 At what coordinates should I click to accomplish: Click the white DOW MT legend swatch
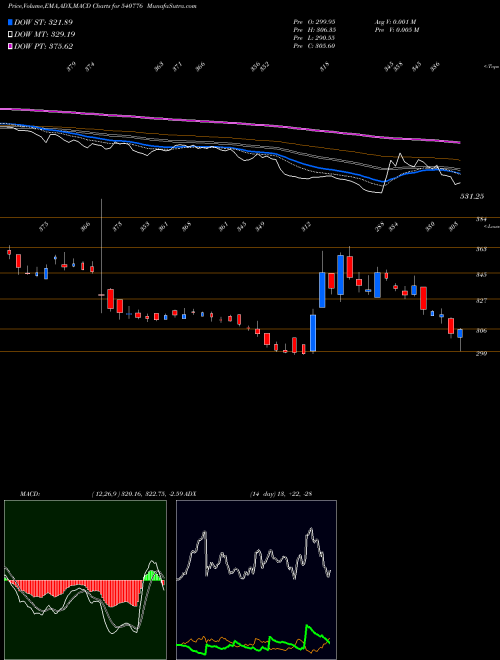coord(10,34)
